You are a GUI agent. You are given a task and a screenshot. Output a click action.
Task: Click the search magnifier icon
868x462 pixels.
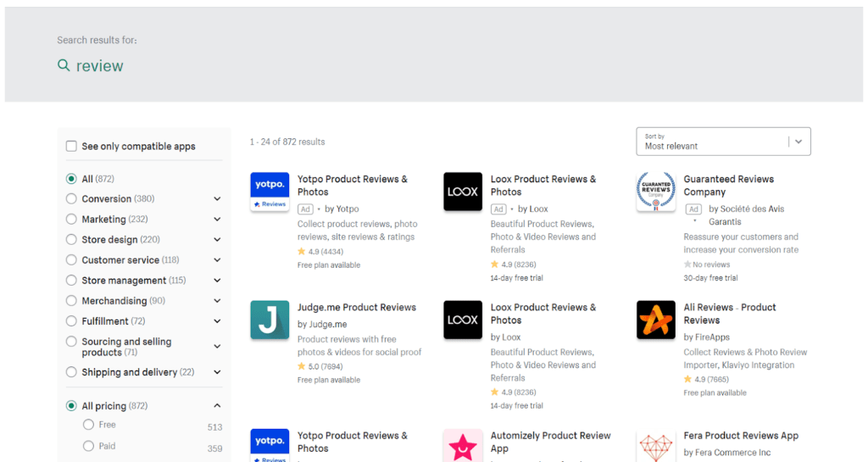[64, 65]
